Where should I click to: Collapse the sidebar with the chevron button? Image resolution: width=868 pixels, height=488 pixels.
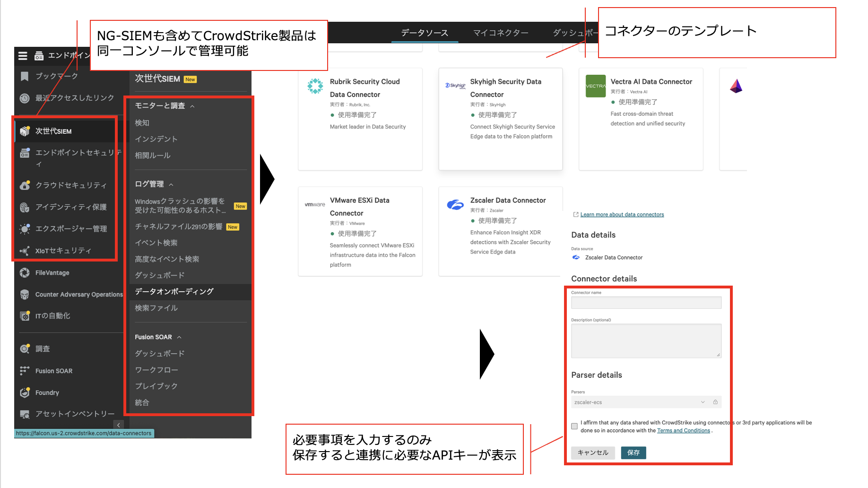pyautogui.click(x=119, y=425)
